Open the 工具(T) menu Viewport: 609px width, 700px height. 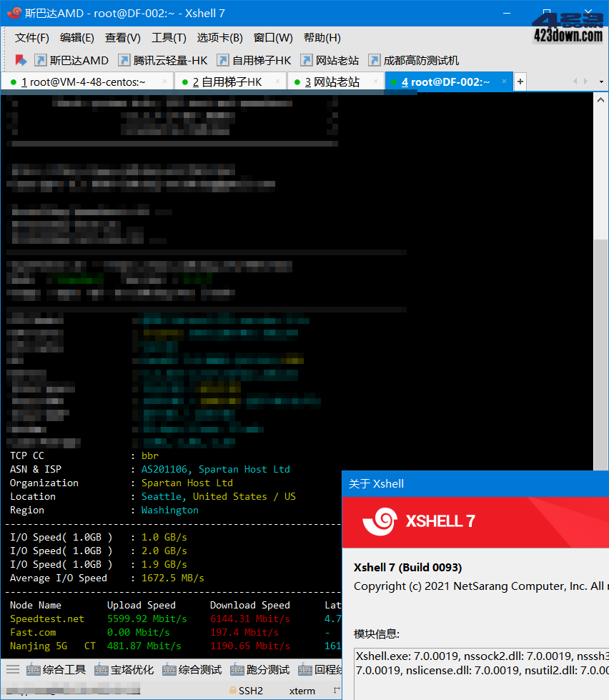pos(169,37)
